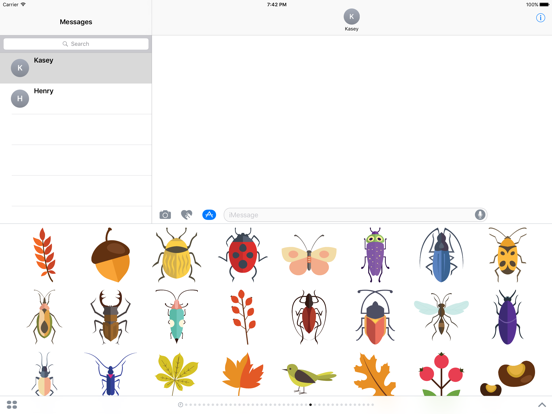Select the orange spotted beetle sticker
The image size is (552, 414).
507,255
